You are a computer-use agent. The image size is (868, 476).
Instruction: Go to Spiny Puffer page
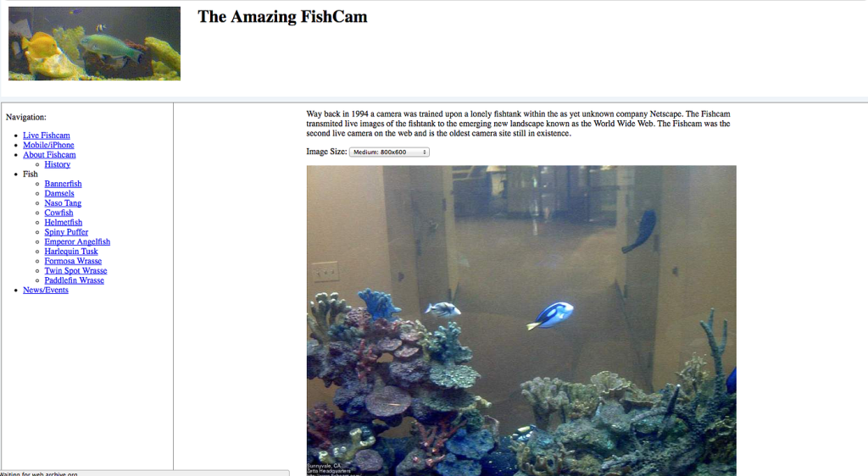click(66, 232)
